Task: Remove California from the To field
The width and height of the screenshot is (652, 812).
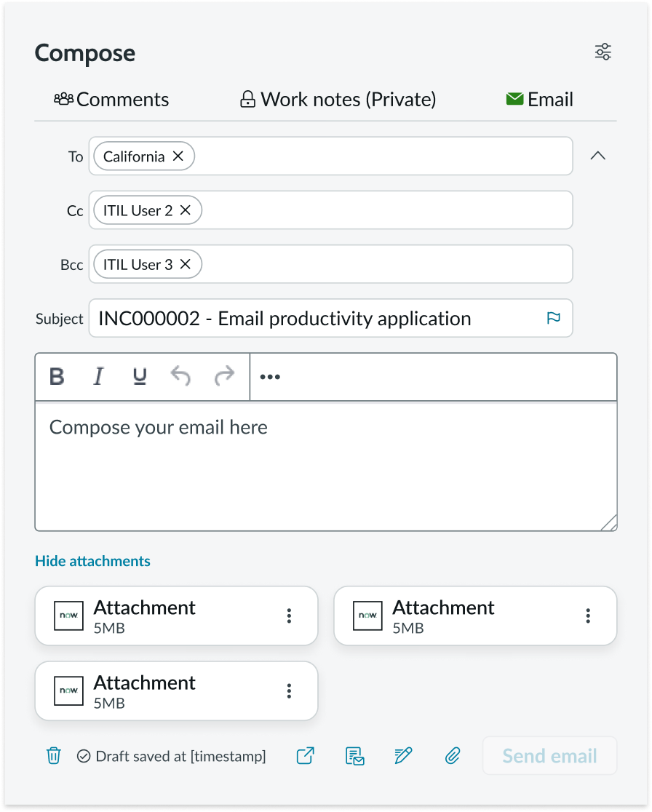Action: (178, 156)
